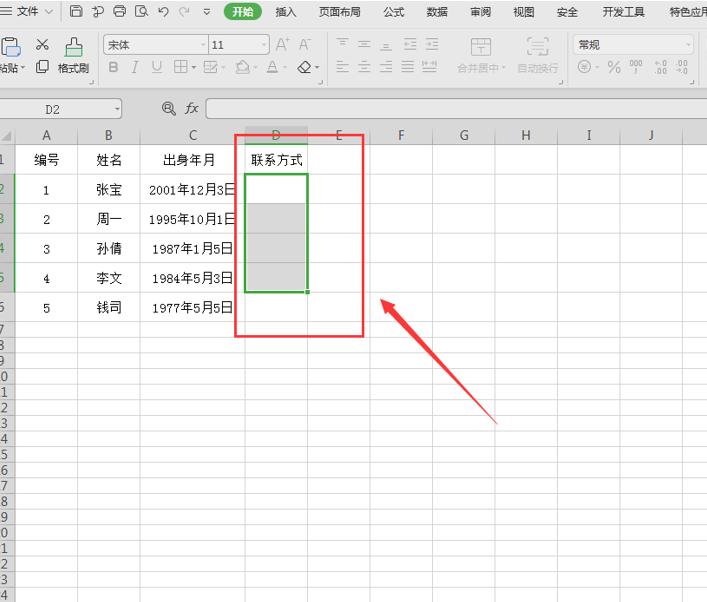Align text right
707x602 pixels.
click(x=386, y=67)
